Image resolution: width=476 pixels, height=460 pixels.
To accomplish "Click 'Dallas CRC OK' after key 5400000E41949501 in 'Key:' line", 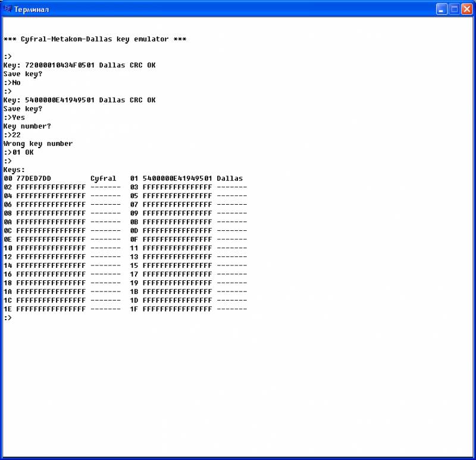I will point(127,100).
